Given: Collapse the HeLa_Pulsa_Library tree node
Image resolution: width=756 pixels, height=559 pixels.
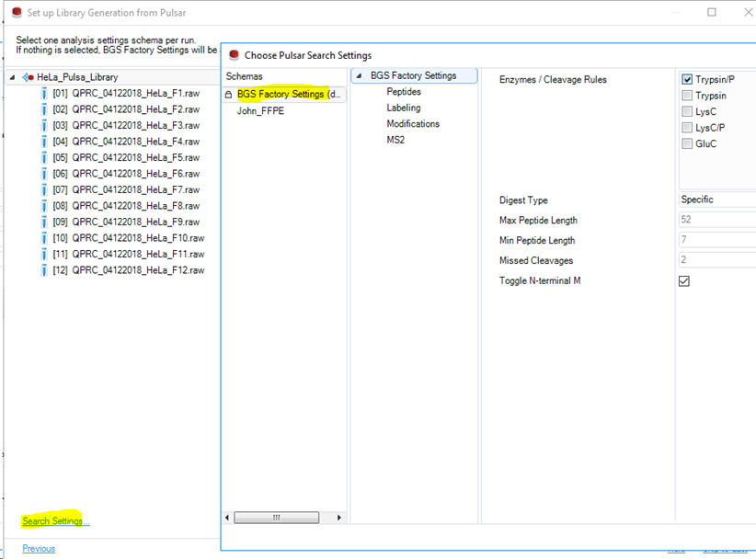Looking at the screenshot, I should pyautogui.click(x=13, y=77).
